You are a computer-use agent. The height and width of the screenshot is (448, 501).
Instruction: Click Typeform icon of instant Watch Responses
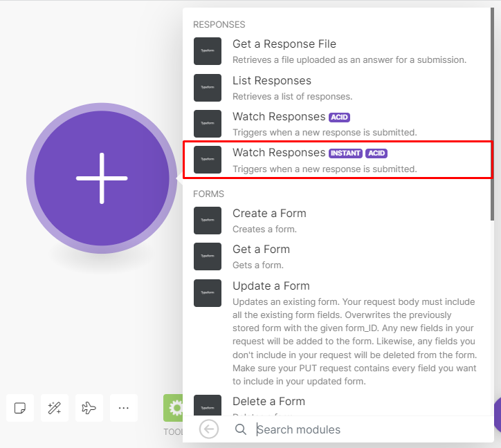pyautogui.click(x=208, y=160)
